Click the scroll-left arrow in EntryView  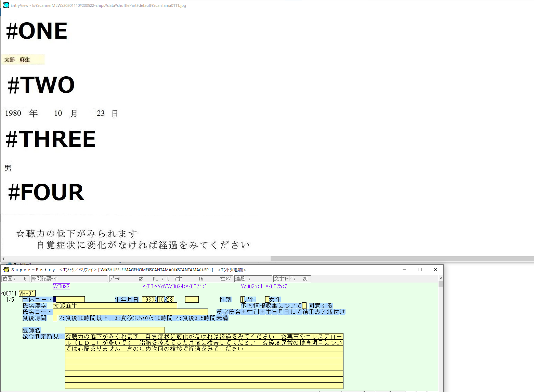[x=3, y=259]
